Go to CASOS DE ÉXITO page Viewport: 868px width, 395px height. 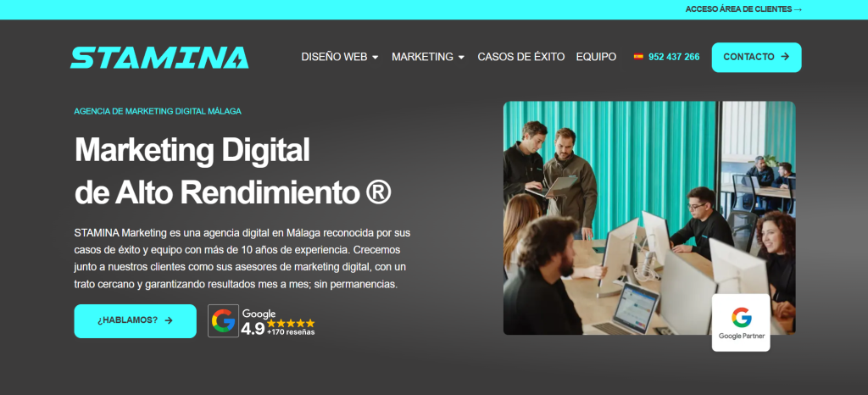pos(521,57)
